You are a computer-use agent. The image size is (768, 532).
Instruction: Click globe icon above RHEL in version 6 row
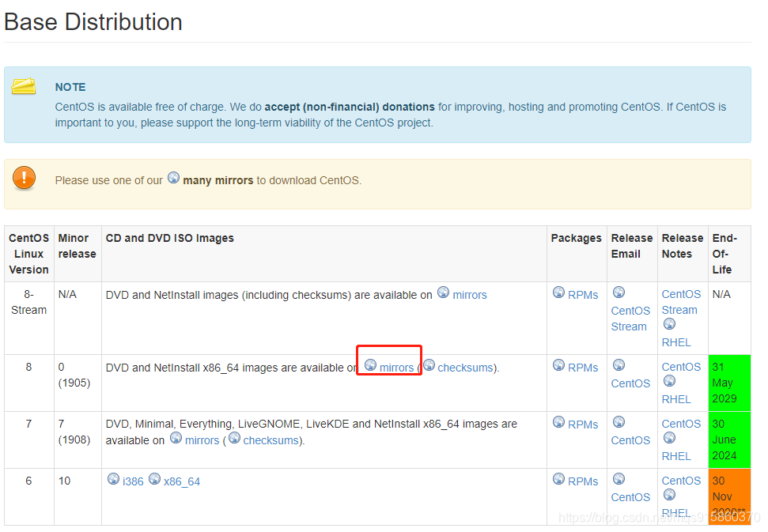(x=670, y=495)
